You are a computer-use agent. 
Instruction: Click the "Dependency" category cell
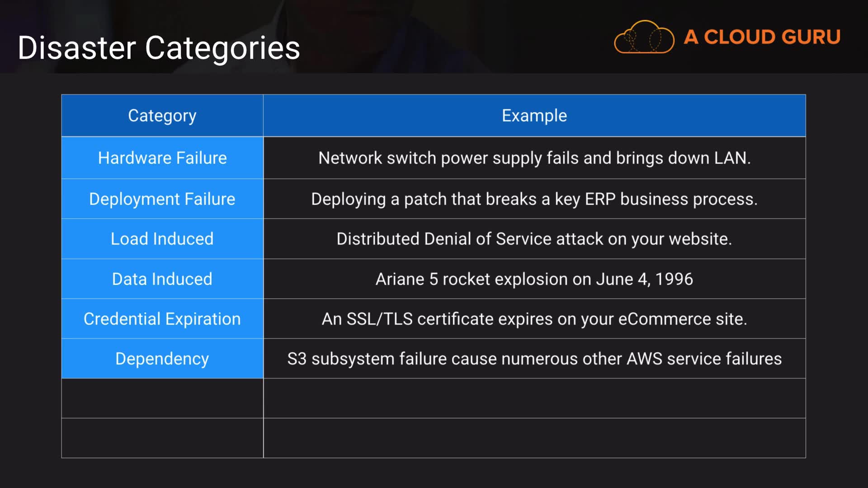click(162, 359)
